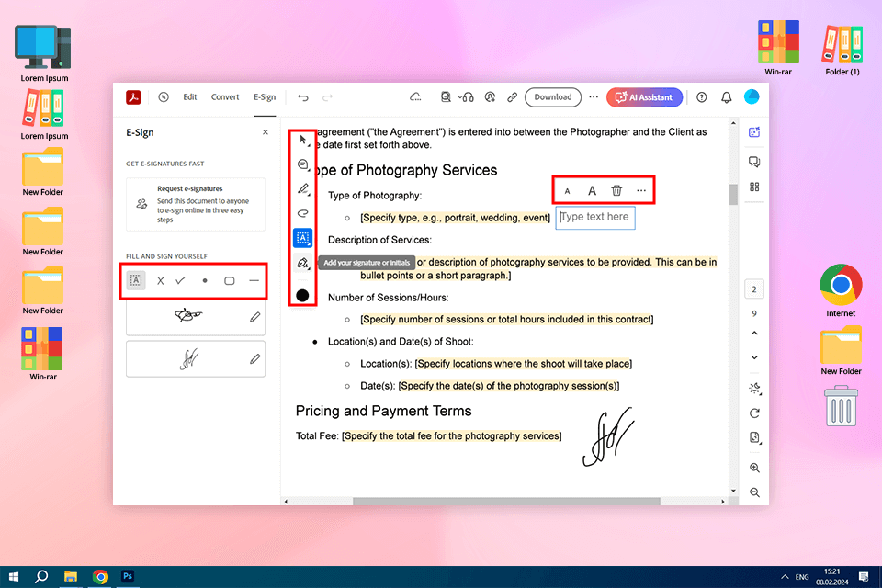Click the Download button
The width and height of the screenshot is (882, 588).
pos(553,97)
